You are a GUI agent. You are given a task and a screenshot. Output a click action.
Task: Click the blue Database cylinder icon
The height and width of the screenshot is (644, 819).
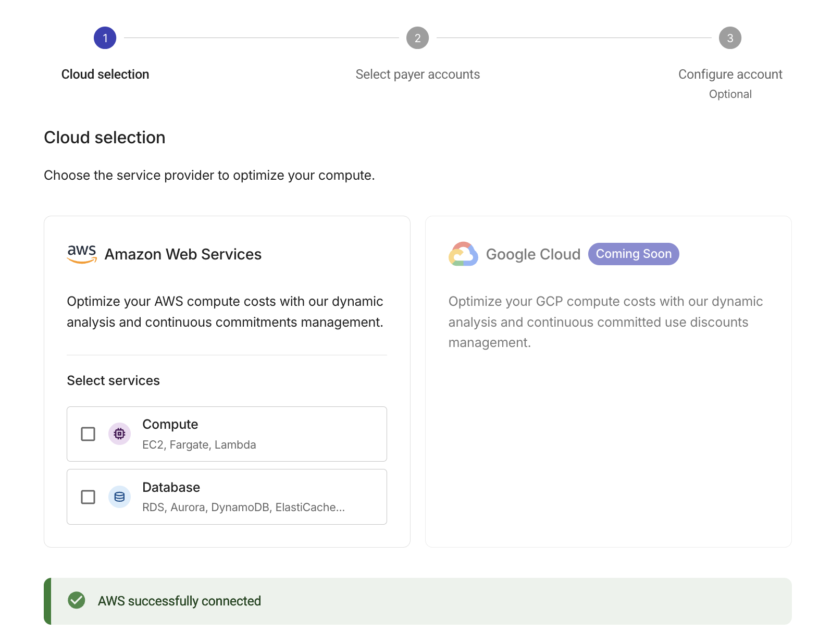[119, 497]
